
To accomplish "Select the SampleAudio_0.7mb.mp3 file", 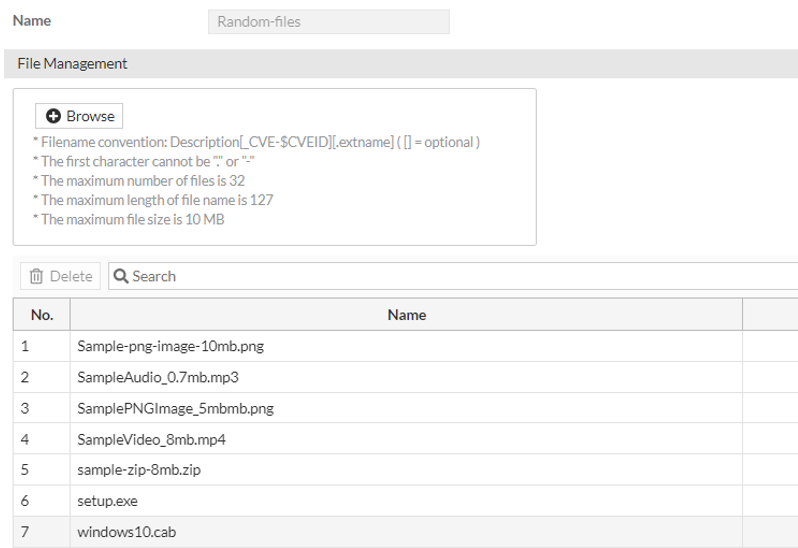I will click(158, 377).
